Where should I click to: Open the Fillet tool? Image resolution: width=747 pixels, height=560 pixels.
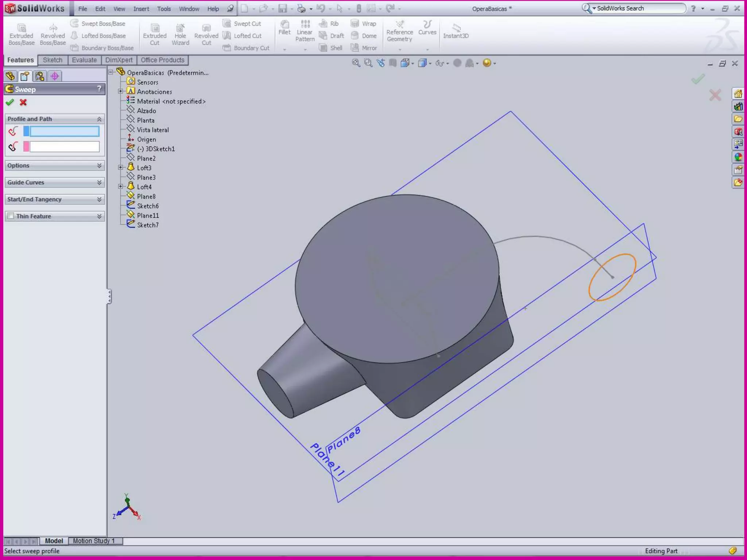(285, 28)
